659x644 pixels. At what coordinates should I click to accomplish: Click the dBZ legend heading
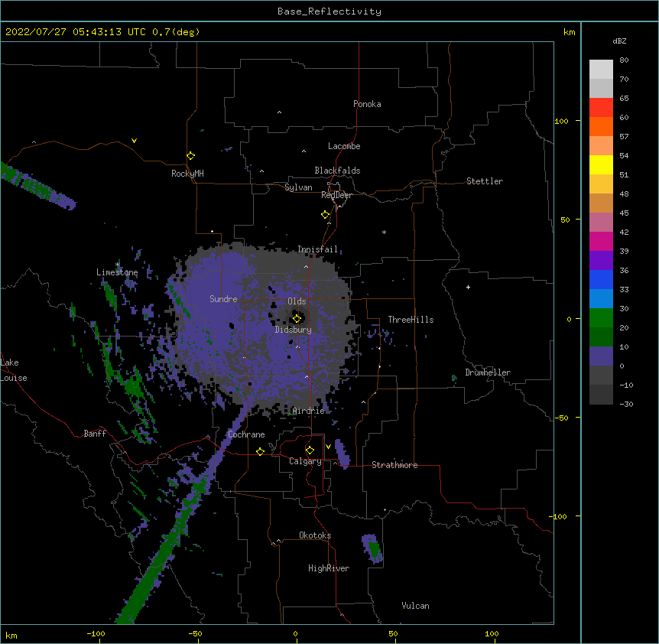(x=619, y=41)
